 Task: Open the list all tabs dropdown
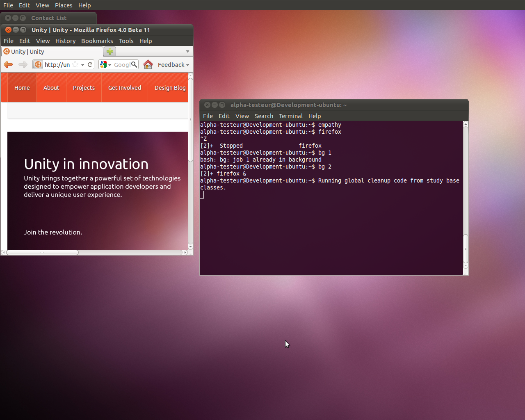(187, 52)
